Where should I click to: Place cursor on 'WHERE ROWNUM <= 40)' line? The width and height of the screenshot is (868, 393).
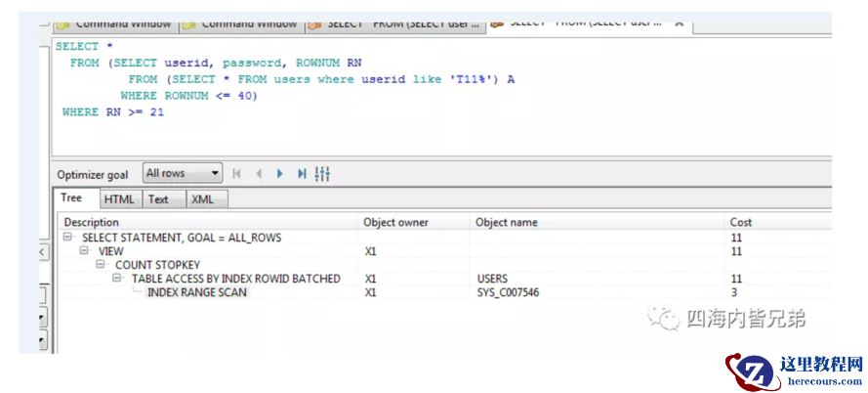(188, 96)
